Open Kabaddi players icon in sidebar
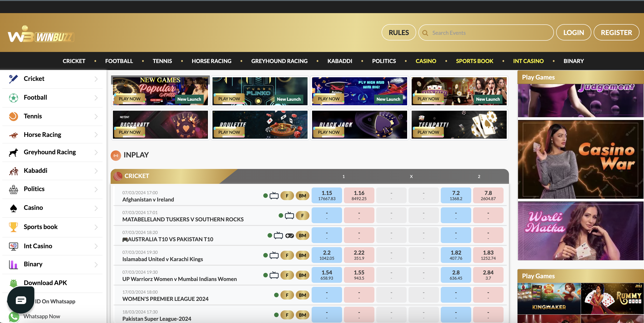644x323 pixels. pyautogui.click(x=13, y=171)
